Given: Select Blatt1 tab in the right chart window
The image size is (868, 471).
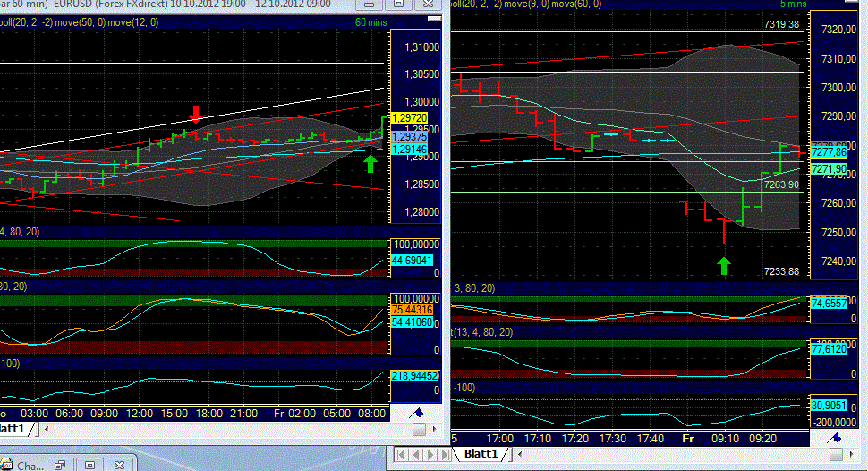Looking at the screenshot, I should click(481, 454).
